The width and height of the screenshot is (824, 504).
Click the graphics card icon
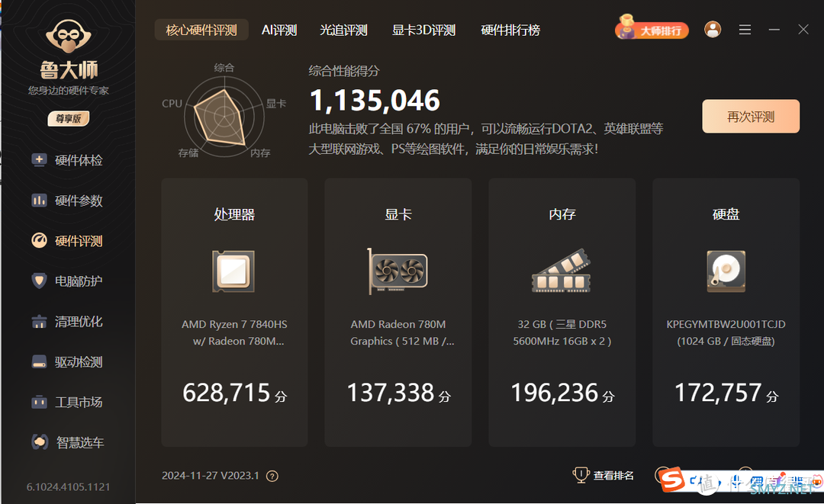point(398,271)
